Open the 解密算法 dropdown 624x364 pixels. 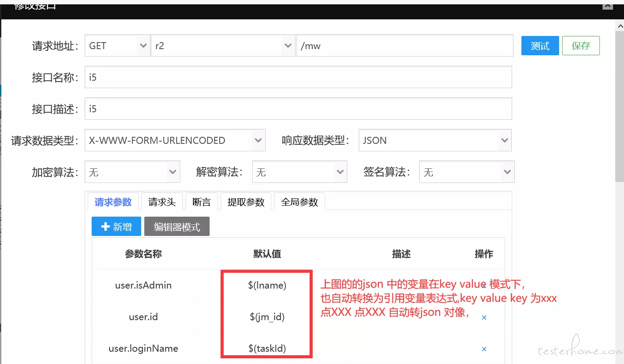click(x=300, y=172)
